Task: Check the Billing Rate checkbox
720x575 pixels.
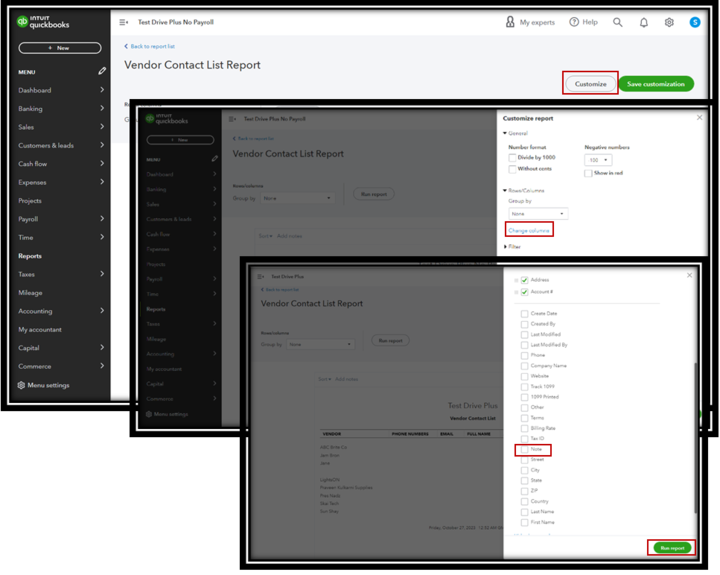Action: click(524, 428)
